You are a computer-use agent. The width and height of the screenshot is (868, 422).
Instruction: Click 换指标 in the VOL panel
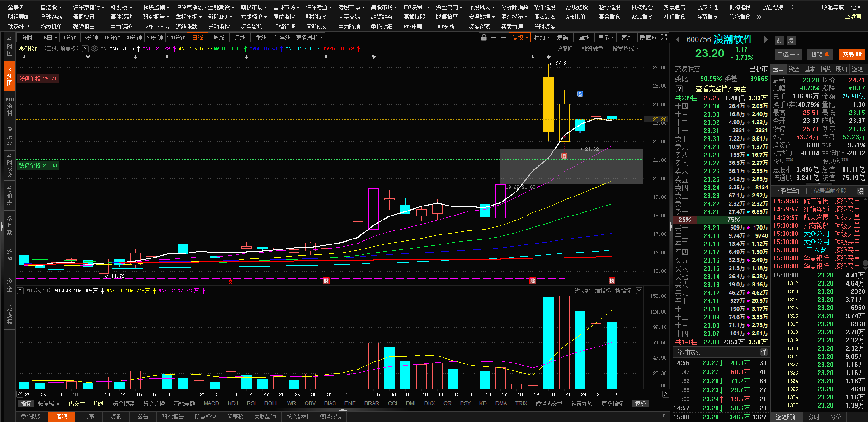(623, 291)
